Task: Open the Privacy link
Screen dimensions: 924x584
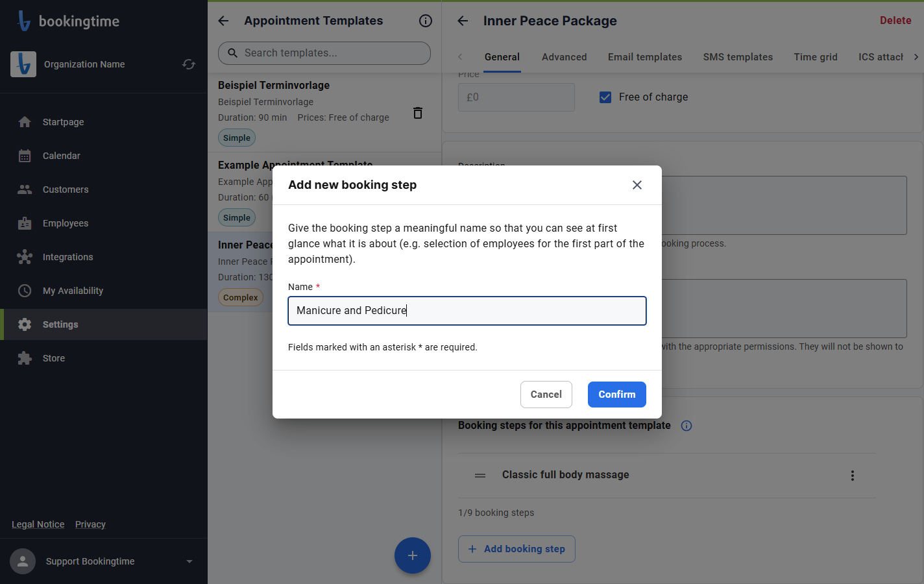Action: [90, 524]
